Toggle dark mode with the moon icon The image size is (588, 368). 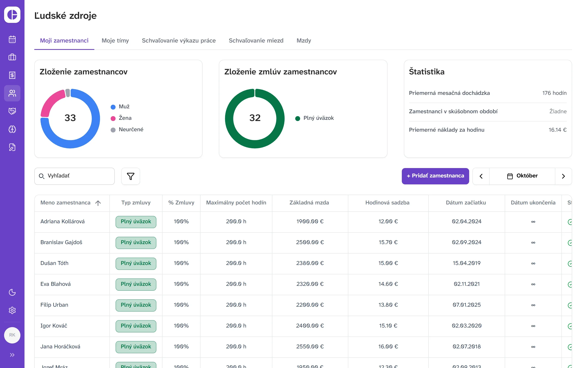pos(12,292)
